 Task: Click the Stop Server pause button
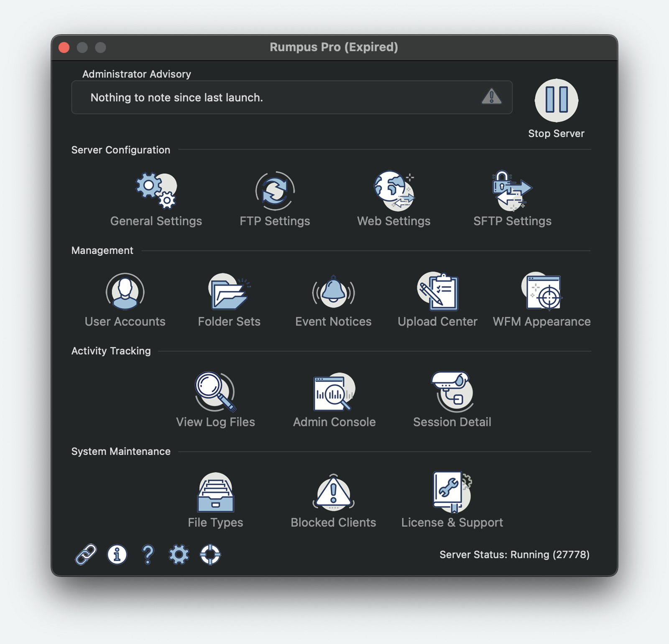coord(556,100)
